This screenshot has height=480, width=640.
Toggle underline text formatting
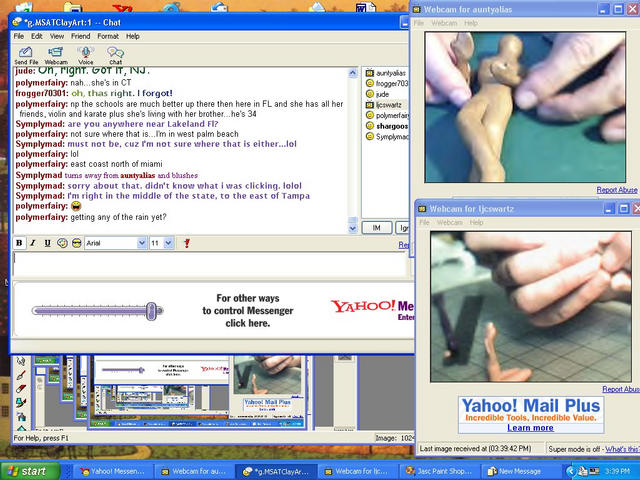pyautogui.click(x=47, y=243)
